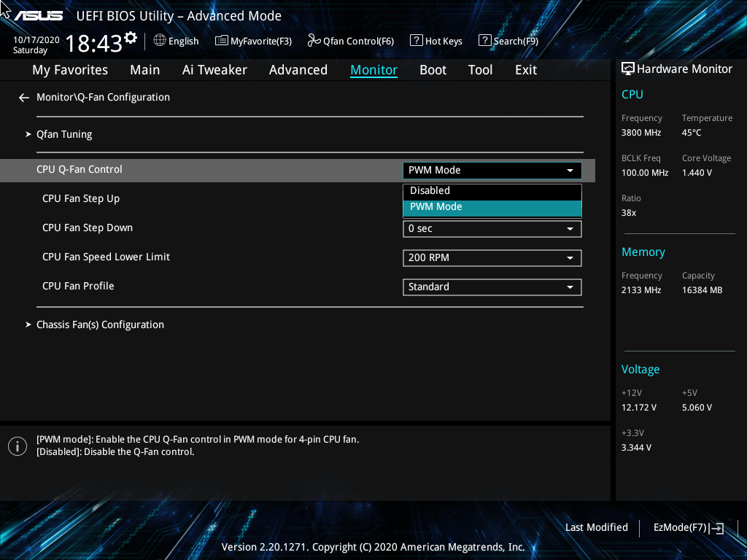Open the Tool tab

tap(480, 70)
